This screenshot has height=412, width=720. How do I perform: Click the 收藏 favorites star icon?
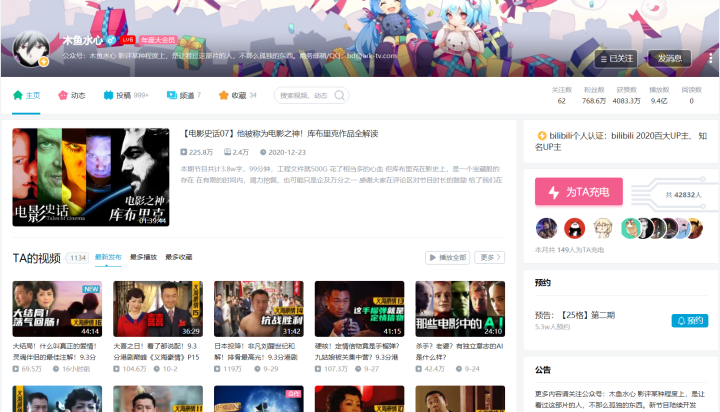pyautogui.click(x=223, y=96)
